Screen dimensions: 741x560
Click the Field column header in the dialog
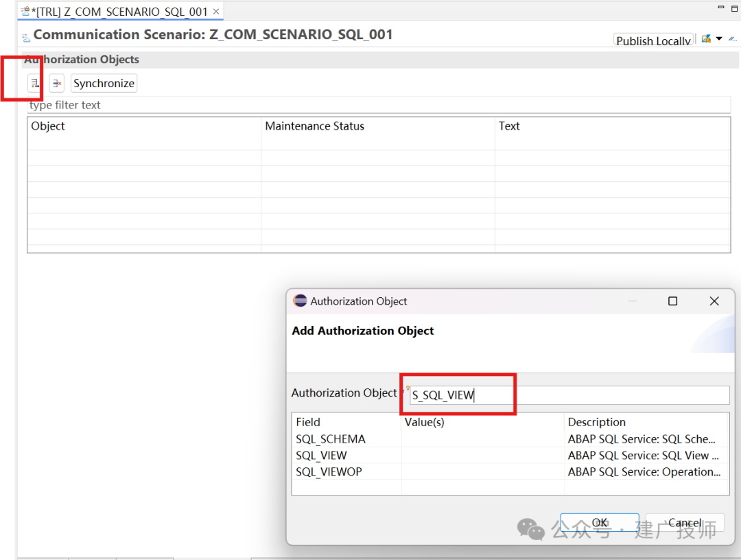346,422
